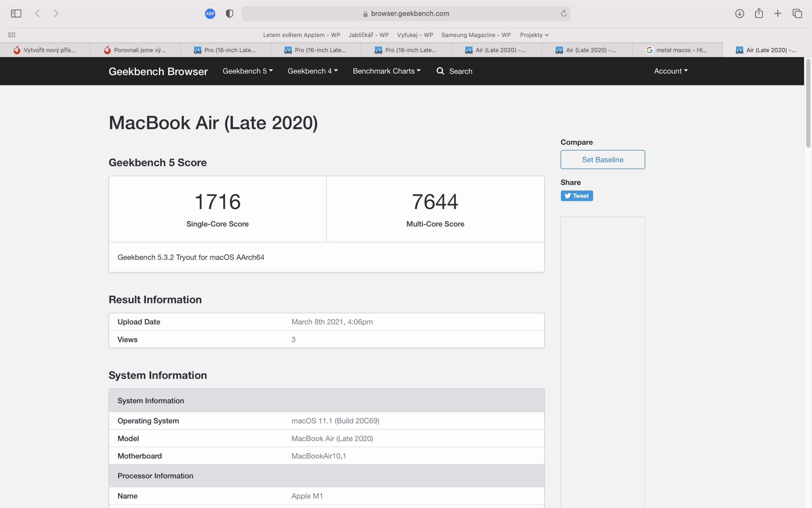Go forward with the forward arrow

click(x=56, y=13)
